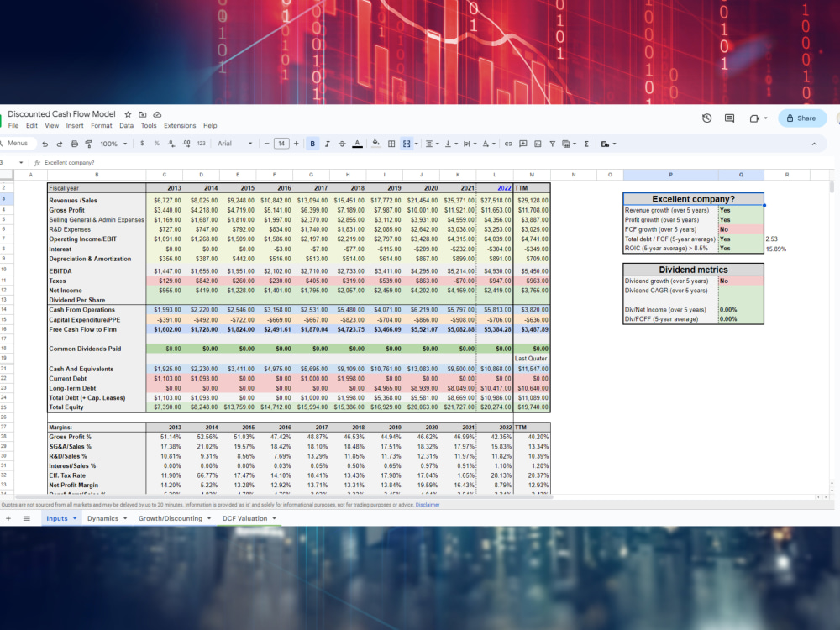Print the spreadsheet
Viewport: 840px width, 630px height.
tap(74, 144)
